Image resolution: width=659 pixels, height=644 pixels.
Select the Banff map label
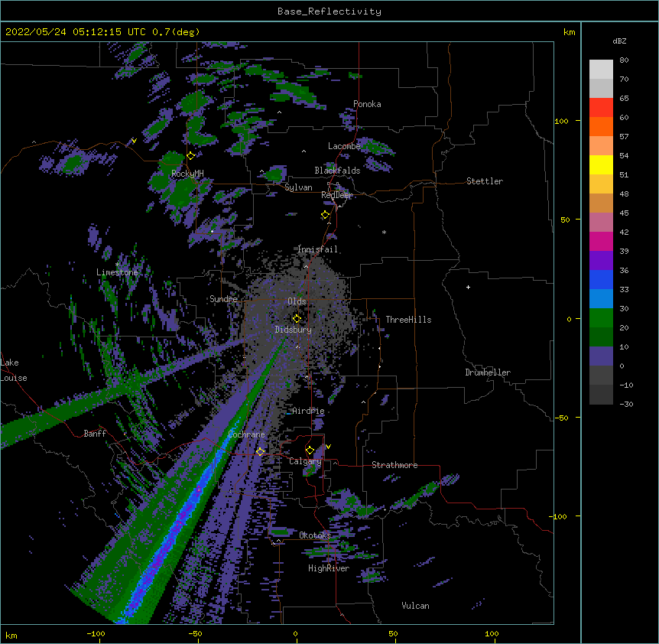pos(95,434)
